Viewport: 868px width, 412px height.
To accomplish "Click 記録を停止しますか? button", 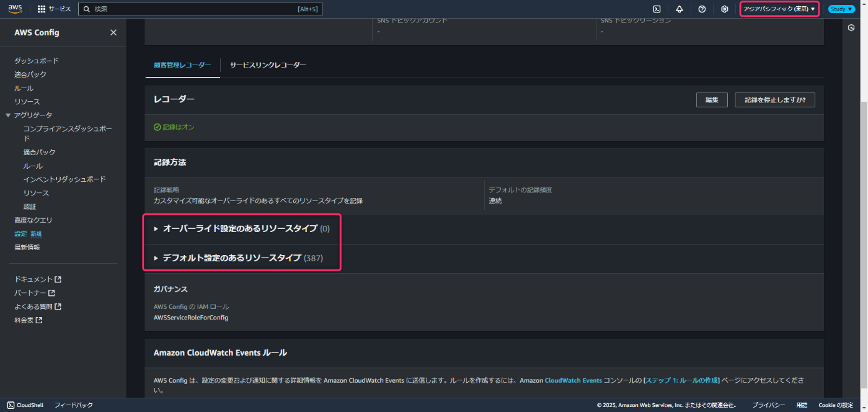I will click(x=775, y=100).
